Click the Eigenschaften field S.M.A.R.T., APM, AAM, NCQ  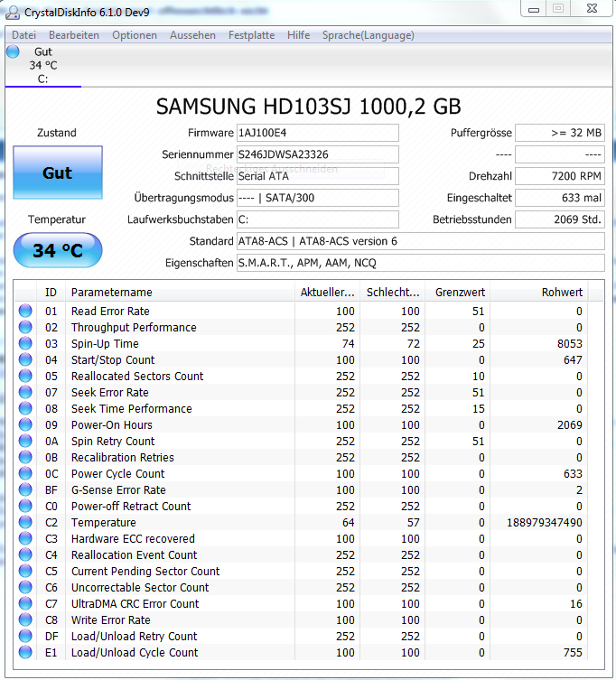coord(420,263)
